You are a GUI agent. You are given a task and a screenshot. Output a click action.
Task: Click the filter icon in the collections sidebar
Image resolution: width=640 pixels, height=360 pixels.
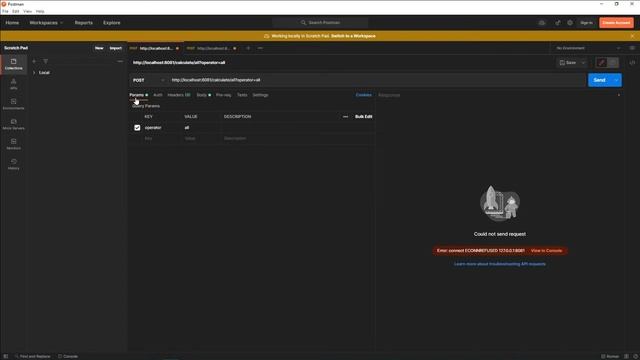coord(46,61)
